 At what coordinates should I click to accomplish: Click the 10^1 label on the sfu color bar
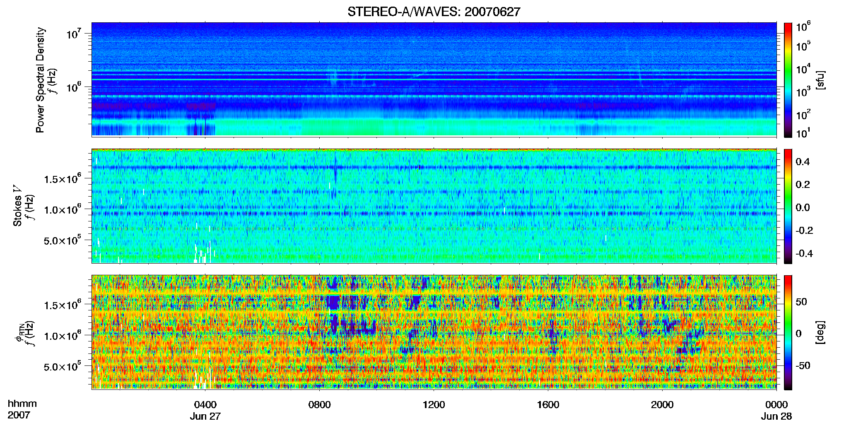(803, 133)
